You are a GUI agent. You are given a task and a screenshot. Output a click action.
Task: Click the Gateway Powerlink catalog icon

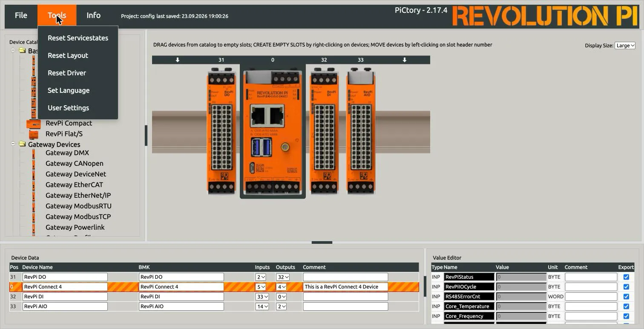click(34, 228)
